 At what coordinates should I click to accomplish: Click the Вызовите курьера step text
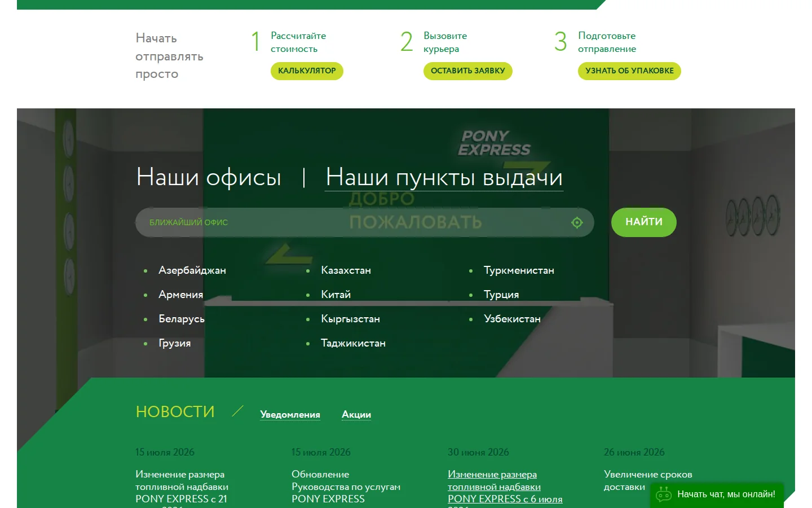click(x=445, y=42)
